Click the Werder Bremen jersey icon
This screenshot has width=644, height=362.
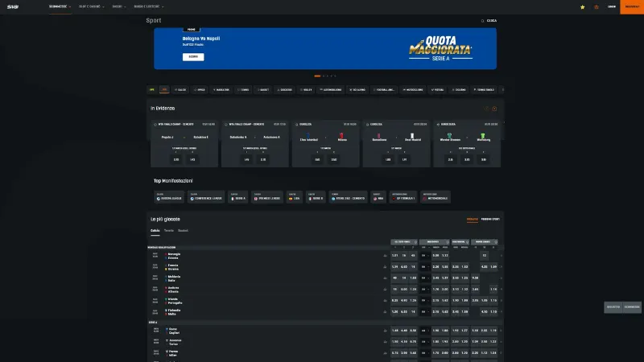(449, 135)
